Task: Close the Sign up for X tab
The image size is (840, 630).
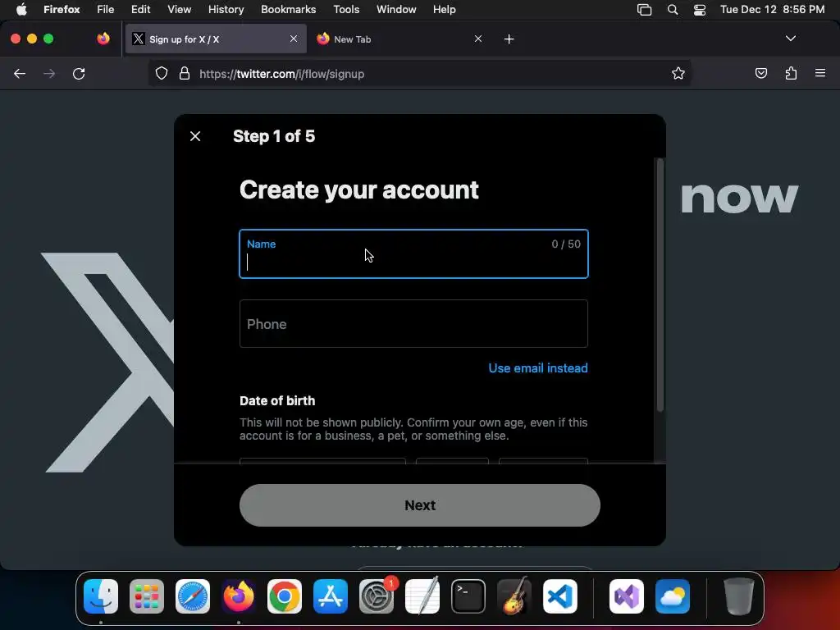Action: point(294,39)
